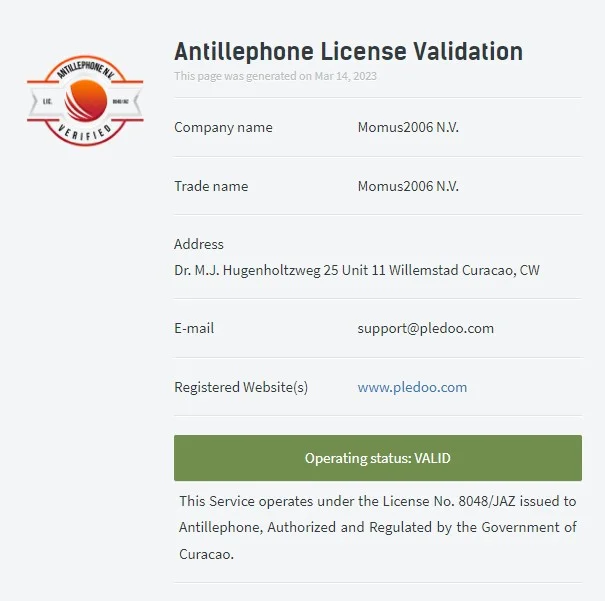Click the Address label
The width and height of the screenshot is (605, 601).
tap(199, 244)
